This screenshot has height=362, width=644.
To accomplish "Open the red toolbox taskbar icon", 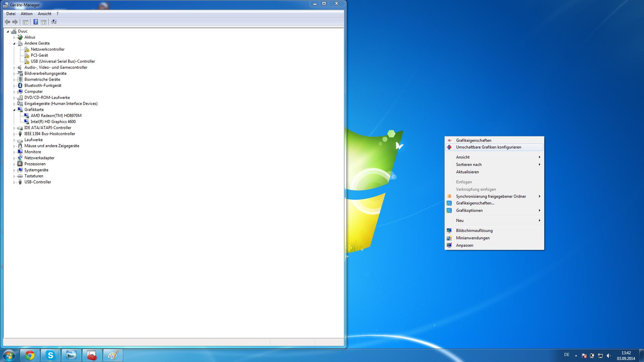I will pyautogui.click(x=92, y=355).
